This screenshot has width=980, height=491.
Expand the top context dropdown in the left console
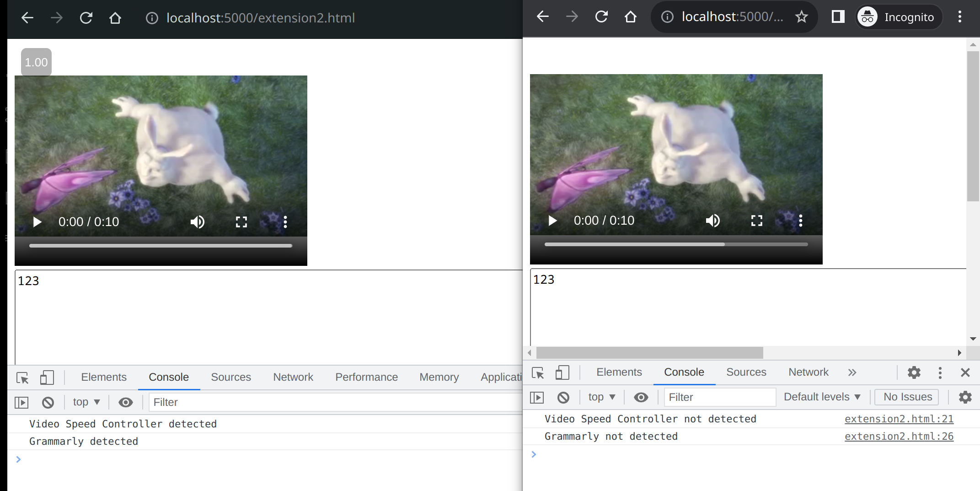click(86, 402)
